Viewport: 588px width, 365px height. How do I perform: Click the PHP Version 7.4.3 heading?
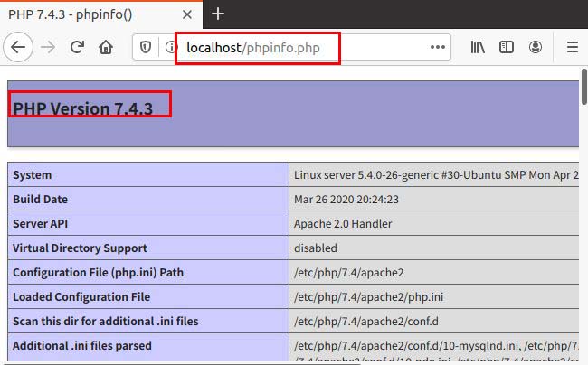(x=83, y=108)
